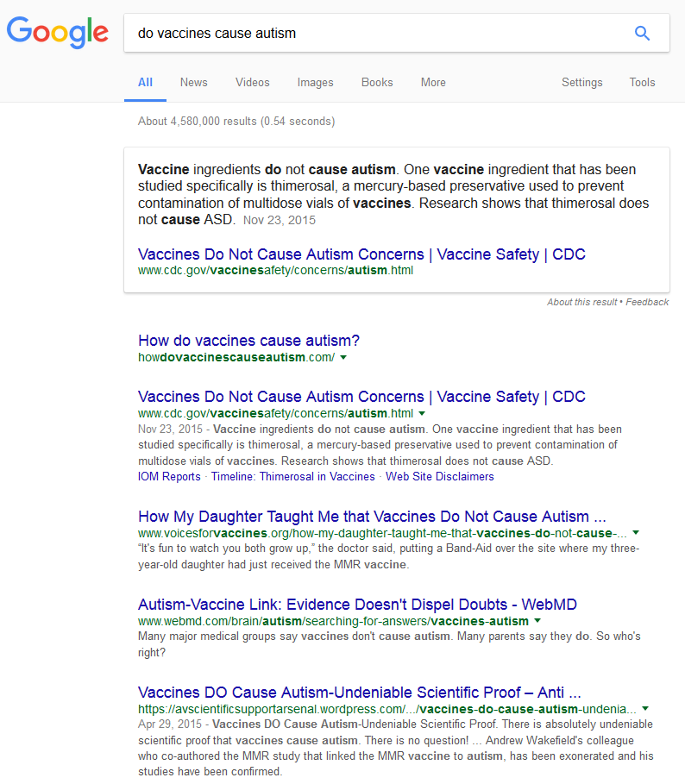Click the featured snippet date 'Nov 23, 2015'

(280, 220)
